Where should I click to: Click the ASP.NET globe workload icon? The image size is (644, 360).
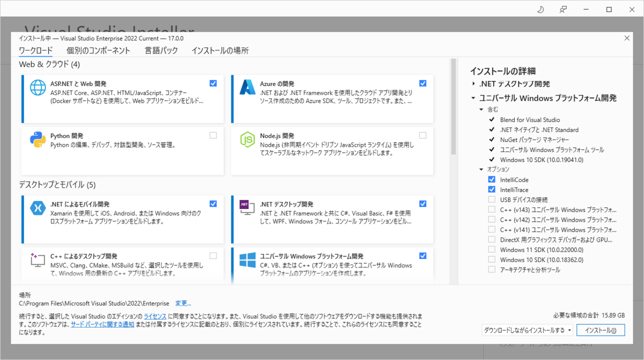(38, 88)
